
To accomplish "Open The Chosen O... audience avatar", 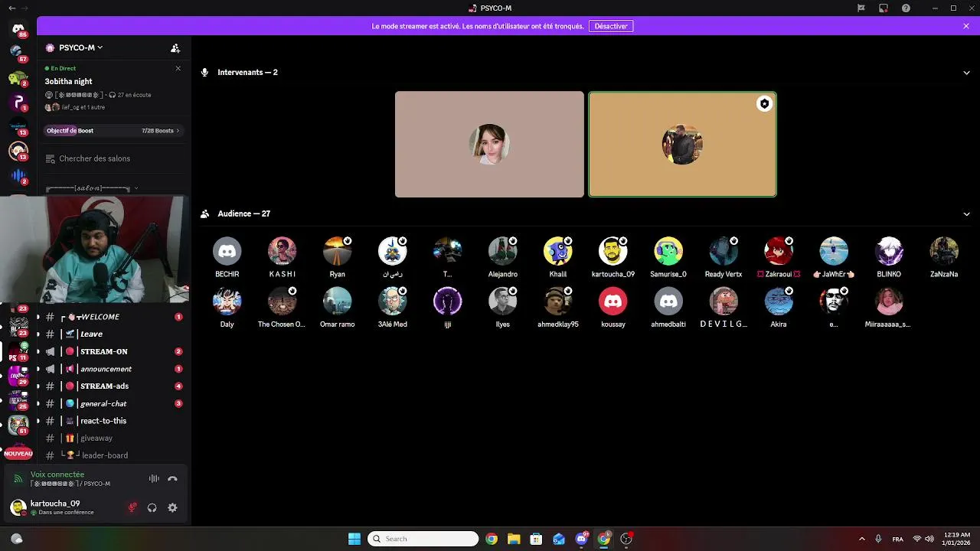I will click(x=282, y=302).
